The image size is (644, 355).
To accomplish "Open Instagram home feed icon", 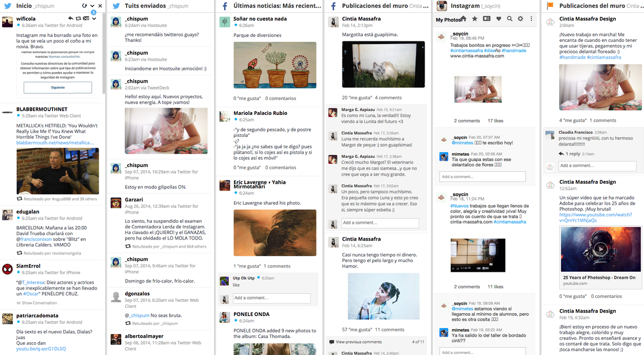I will tap(464, 19).
